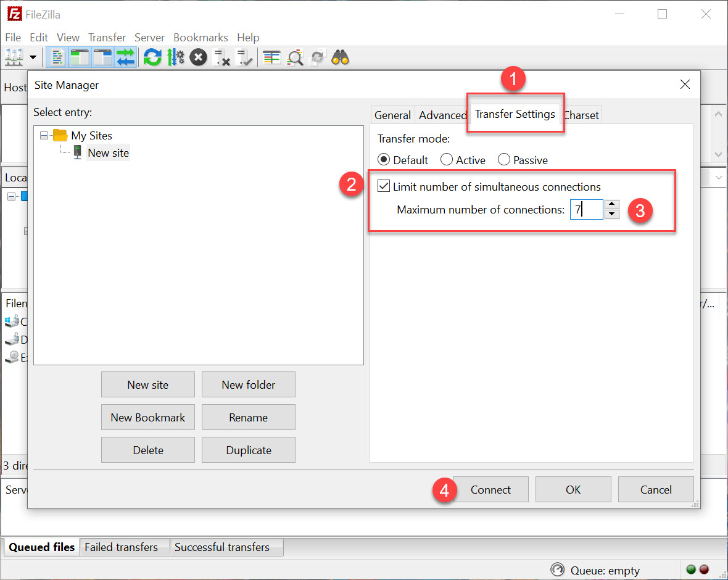Collapse the My Sites folder tree

coord(44,136)
